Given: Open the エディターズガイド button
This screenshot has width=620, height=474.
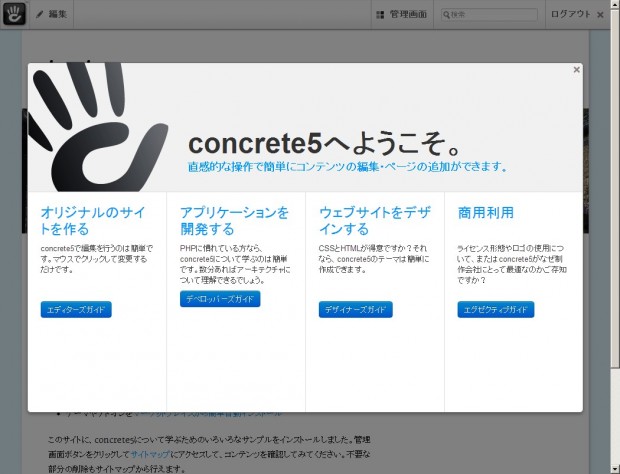Looking at the screenshot, I should tap(76, 310).
